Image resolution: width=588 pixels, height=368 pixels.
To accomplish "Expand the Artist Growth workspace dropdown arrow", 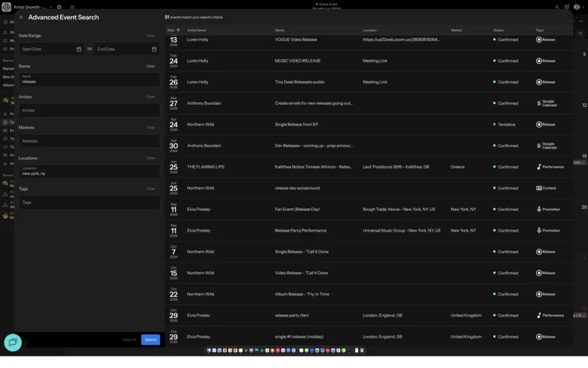I will pyautogui.click(x=51, y=7).
